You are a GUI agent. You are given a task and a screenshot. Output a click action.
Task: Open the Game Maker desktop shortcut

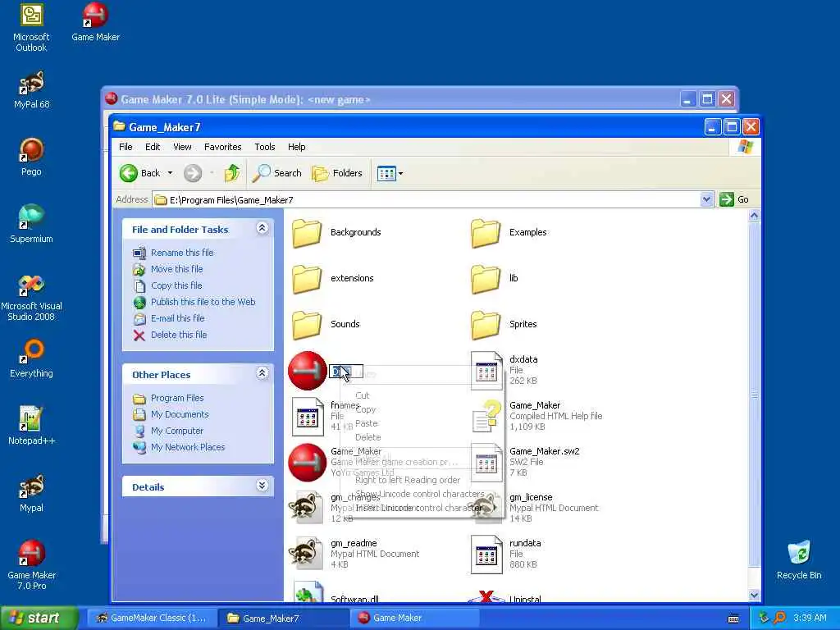tap(95, 21)
